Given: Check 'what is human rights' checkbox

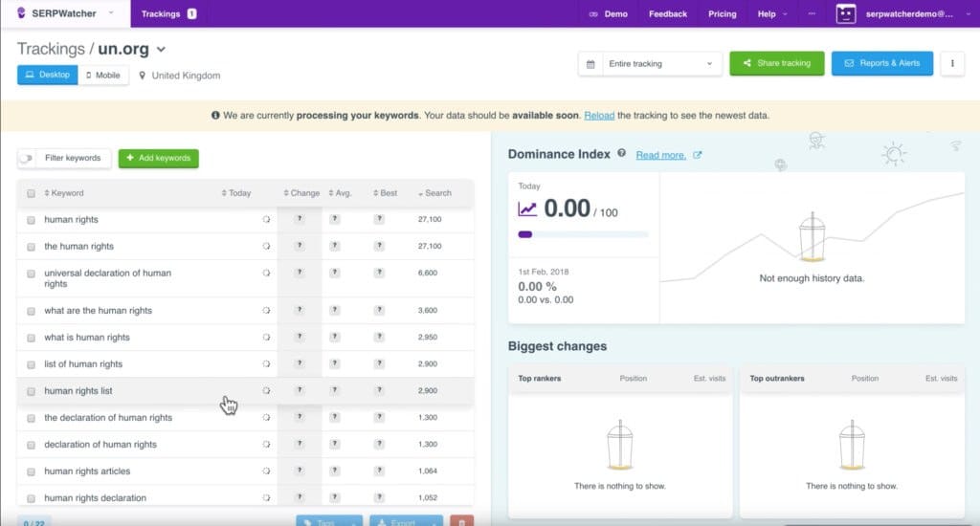Looking at the screenshot, I should (31, 338).
